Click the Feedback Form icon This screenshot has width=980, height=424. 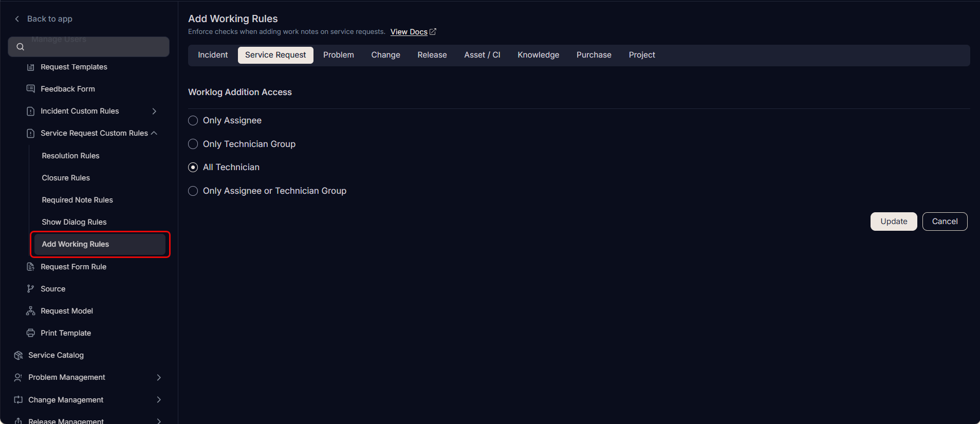point(31,89)
